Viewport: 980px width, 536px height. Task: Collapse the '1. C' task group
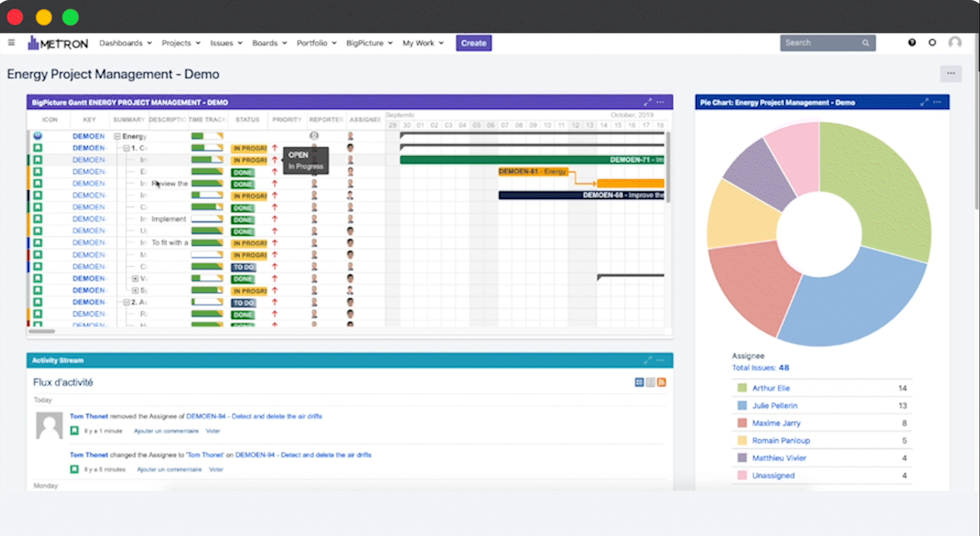coord(126,148)
